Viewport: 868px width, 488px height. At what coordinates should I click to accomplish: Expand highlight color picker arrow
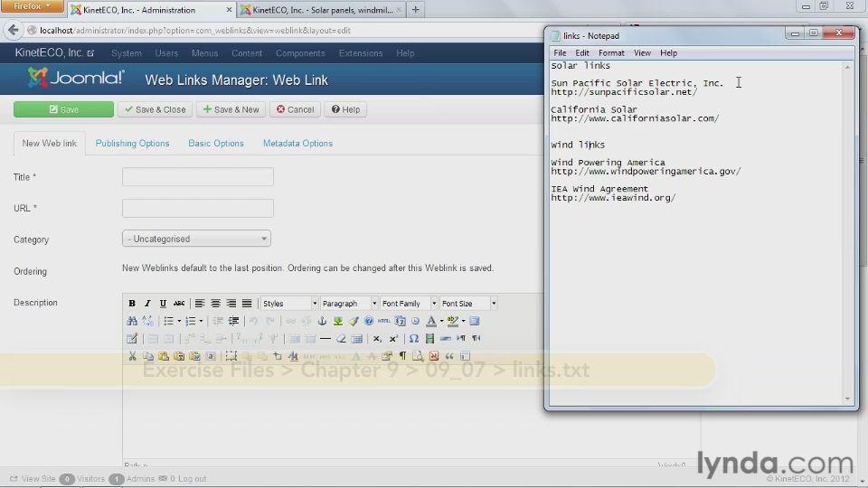point(463,321)
